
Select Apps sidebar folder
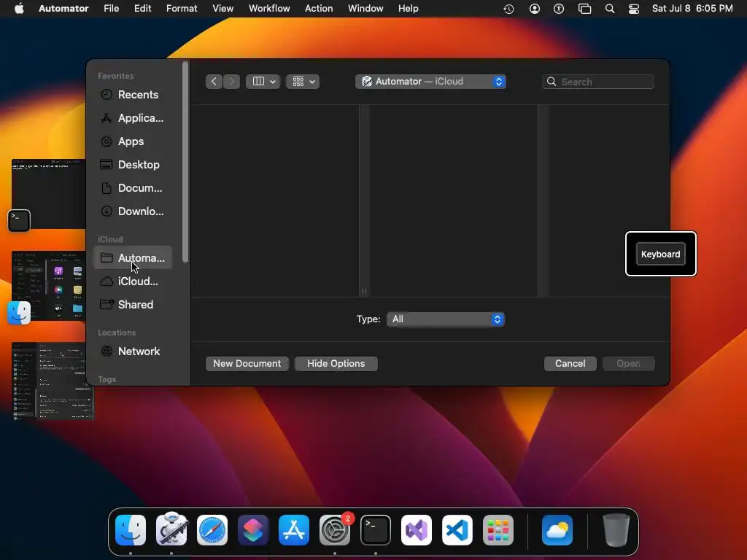coord(133,141)
